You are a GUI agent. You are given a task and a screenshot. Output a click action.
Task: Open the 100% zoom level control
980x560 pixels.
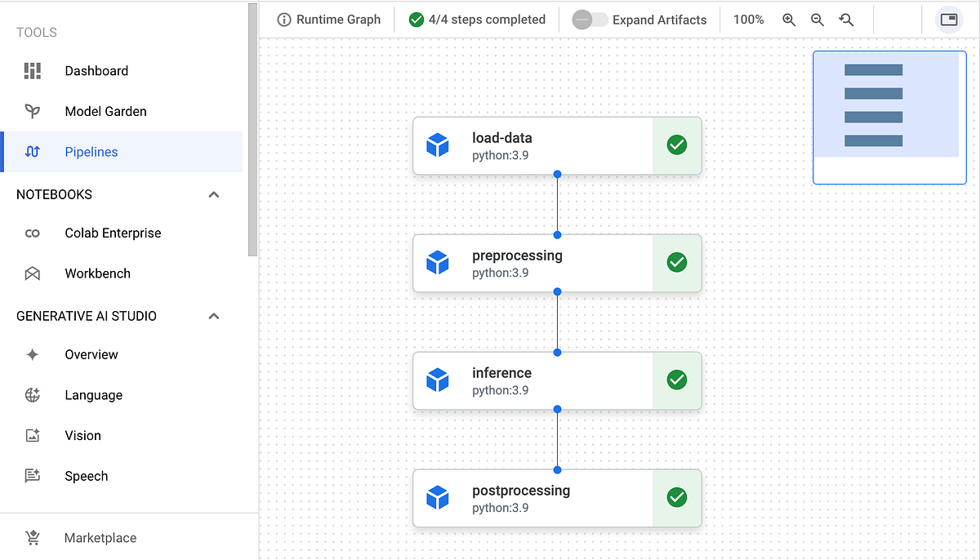pos(748,19)
